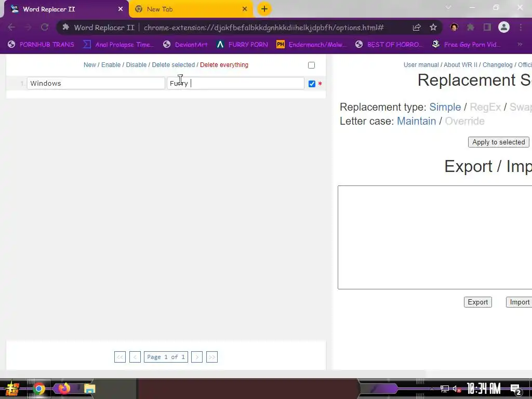
Task: Share this page icon in address bar
Action: point(417,28)
